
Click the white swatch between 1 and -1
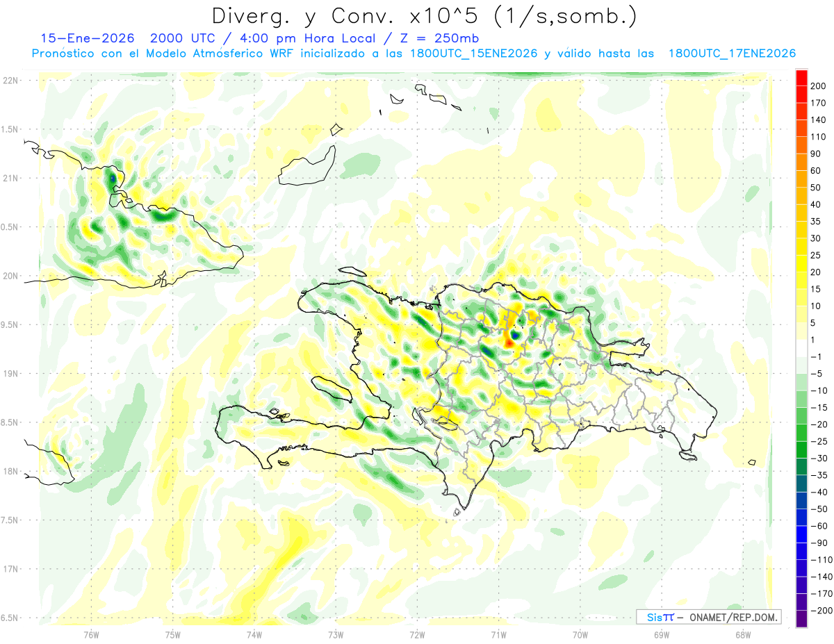click(x=801, y=349)
